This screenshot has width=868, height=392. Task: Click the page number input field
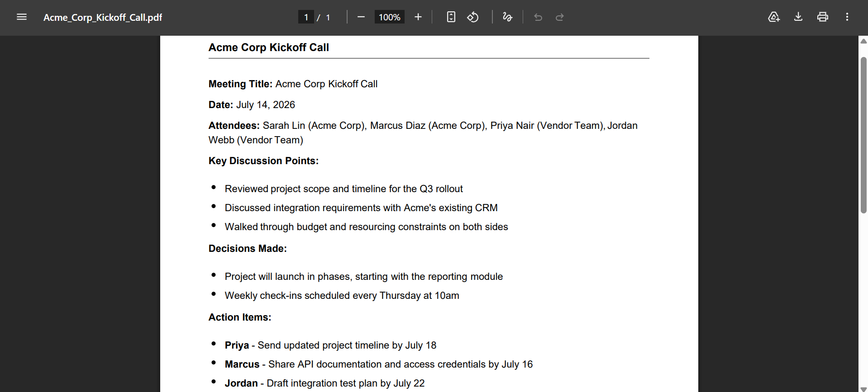pos(306,17)
